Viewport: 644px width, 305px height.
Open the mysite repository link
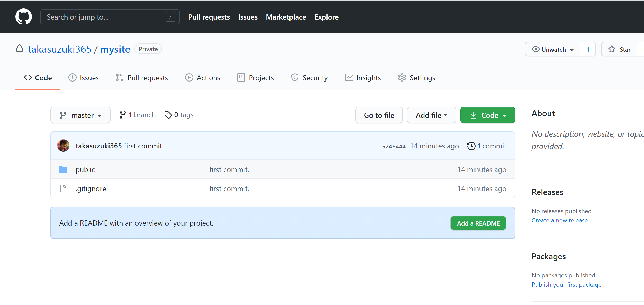coord(115,49)
